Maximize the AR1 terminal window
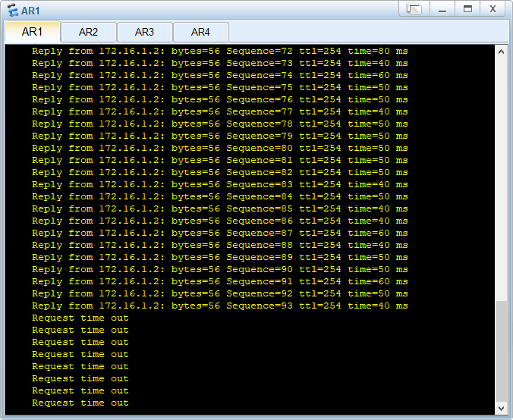The width and height of the screenshot is (513, 420). [468, 8]
